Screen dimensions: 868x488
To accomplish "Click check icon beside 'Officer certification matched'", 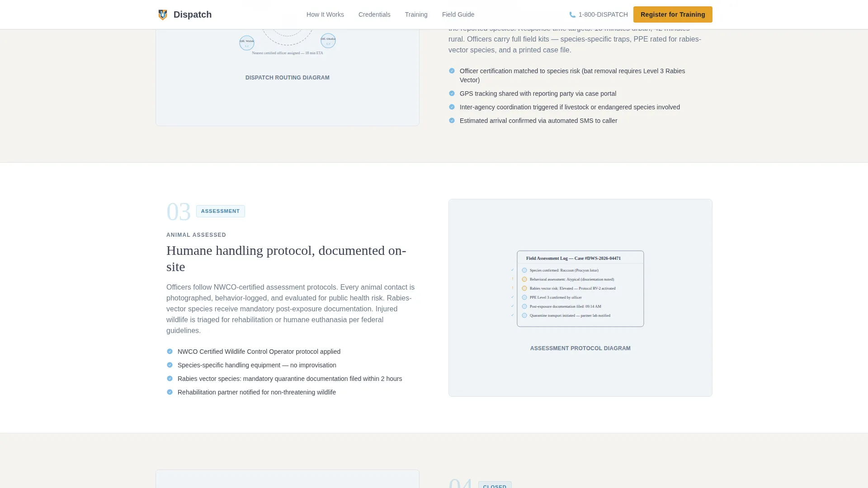I will click(452, 71).
